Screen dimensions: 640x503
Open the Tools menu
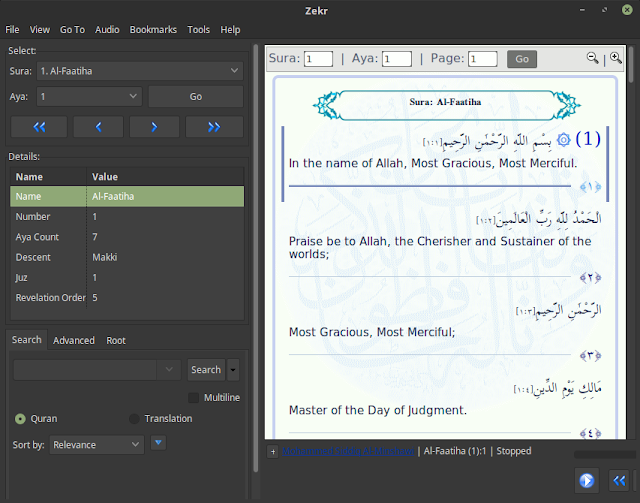pyautogui.click(x=198, y=30)
